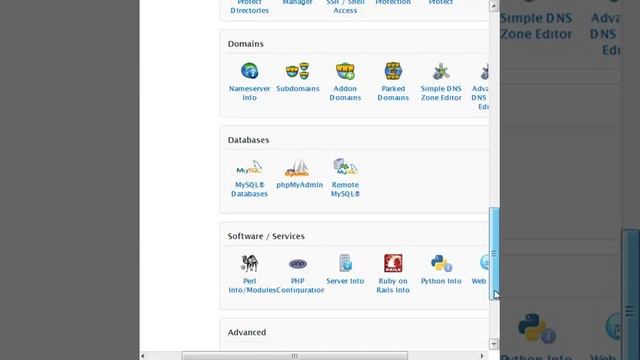Click the horizontal scrollbar left arrow
Viewport: 640px width, 360px height.
click(x=142, y=356)
